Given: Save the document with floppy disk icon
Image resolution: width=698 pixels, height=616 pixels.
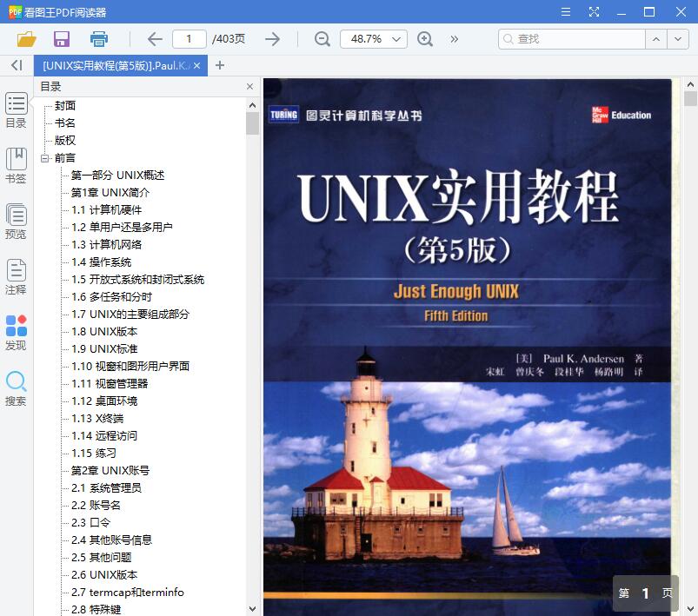Looking at the screenshot, I should point(62,39).
